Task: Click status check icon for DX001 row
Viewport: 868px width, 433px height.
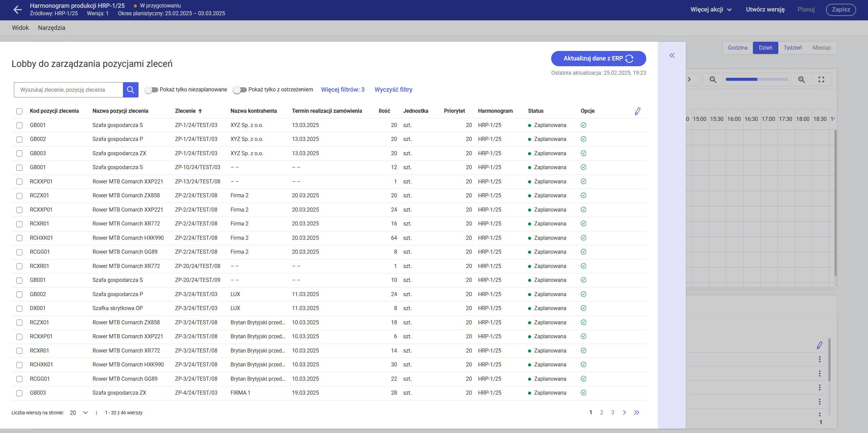Action: click(x=583, y=308)
